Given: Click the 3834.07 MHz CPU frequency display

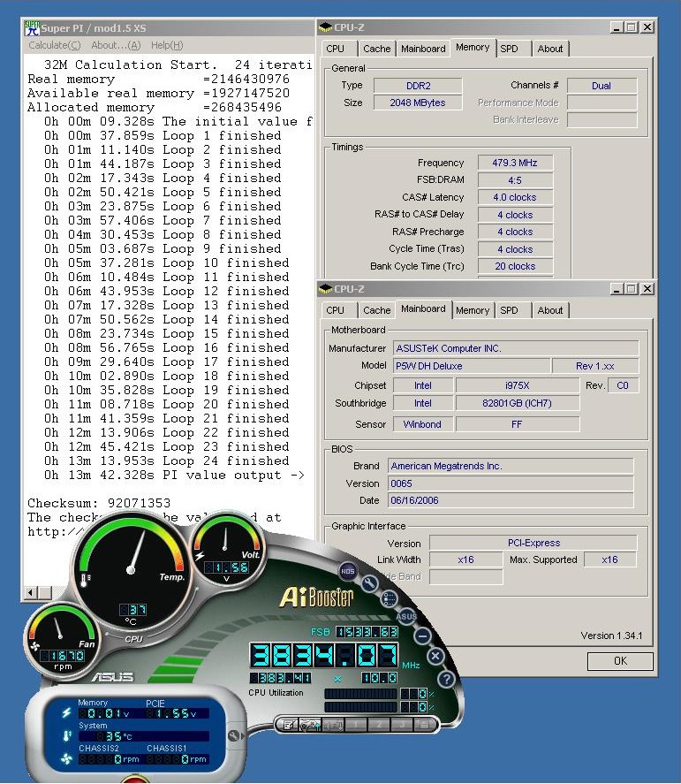Looking at the screenshot, I should click(x=324, y=655).
